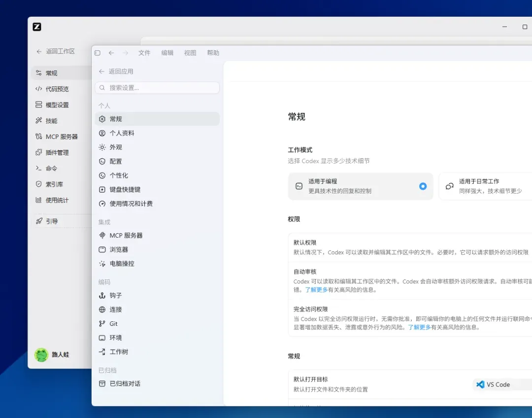Click 了解更多 link under 完全访问权限
Viewport: 532px width, 418px height.
click(419, 327)
